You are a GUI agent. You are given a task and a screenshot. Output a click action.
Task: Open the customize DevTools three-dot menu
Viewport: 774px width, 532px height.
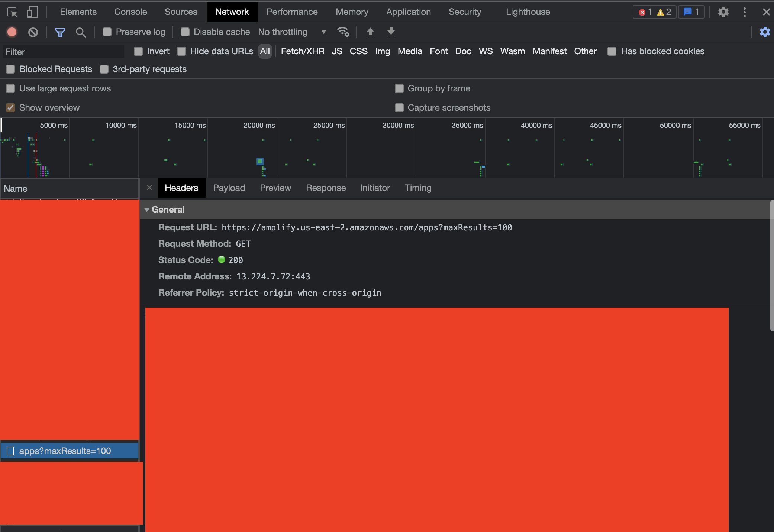744,12
